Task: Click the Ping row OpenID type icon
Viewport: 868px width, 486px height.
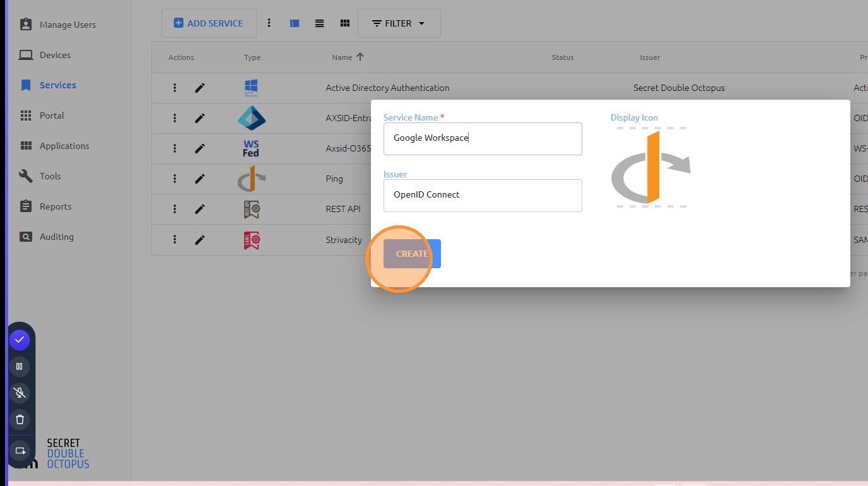Action: point(251,179)
